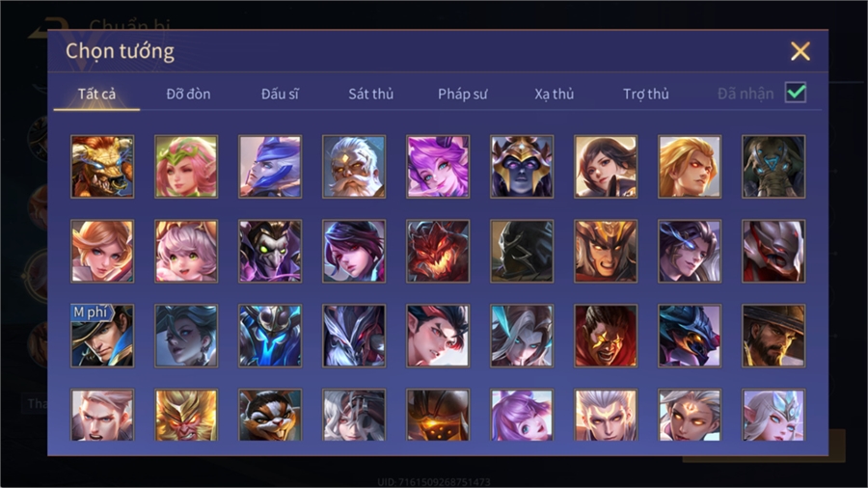This screenshot has width=868, height=488.
Task: Pick the cowboy-hat bearded gunslinger hero
Action: (773, 336)
